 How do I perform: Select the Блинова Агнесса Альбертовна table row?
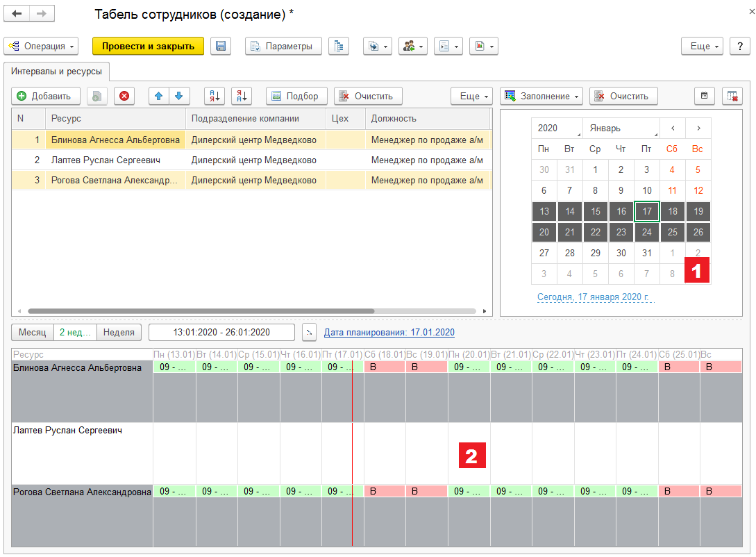[251, 140]
